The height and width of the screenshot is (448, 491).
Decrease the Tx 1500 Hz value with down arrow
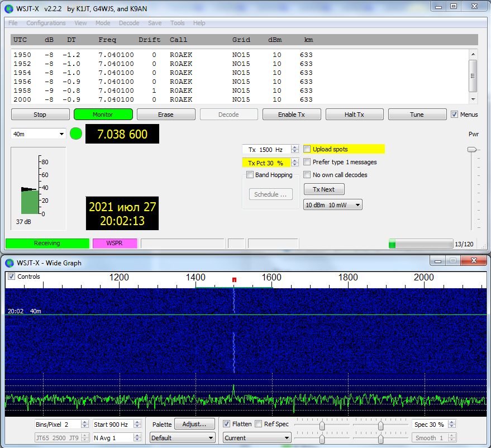tap(295, 151)
